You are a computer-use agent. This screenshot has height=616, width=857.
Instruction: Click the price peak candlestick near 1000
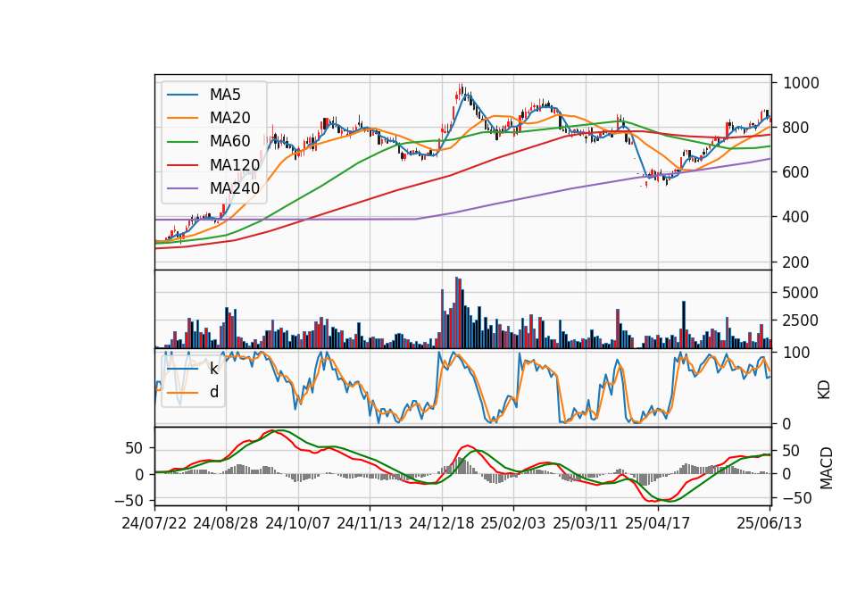[461, 91]
